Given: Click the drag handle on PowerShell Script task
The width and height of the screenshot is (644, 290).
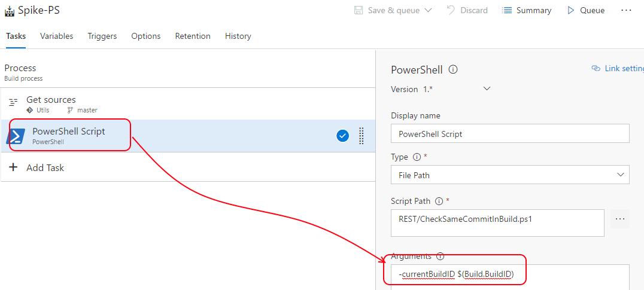Looking at the screenshot, I should click(361, 136).
